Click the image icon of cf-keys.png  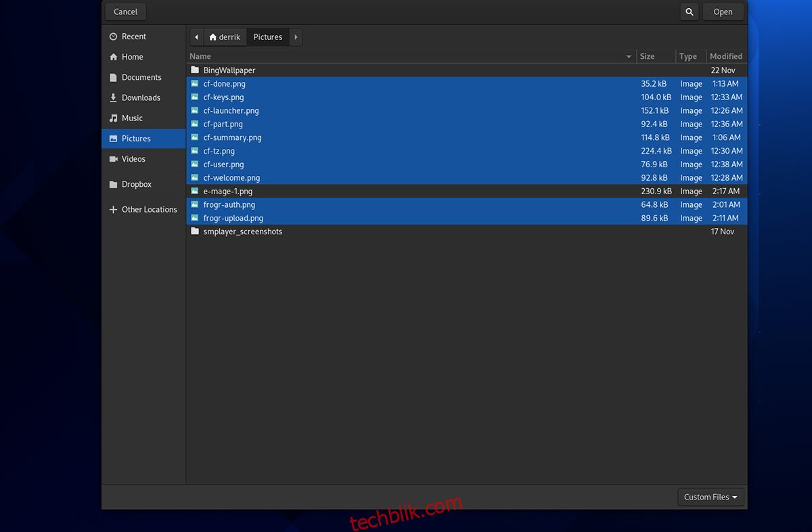pyautogui.click(x=195, y=97)
